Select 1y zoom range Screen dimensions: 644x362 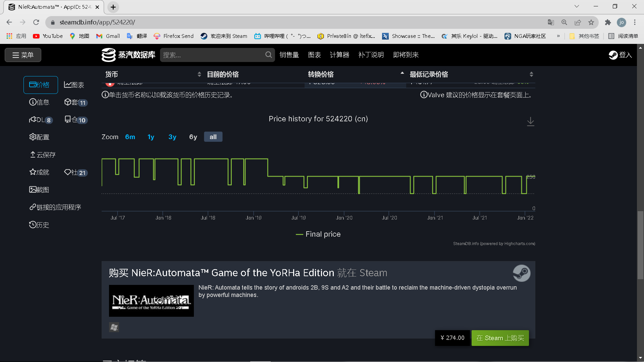[151, 137]
